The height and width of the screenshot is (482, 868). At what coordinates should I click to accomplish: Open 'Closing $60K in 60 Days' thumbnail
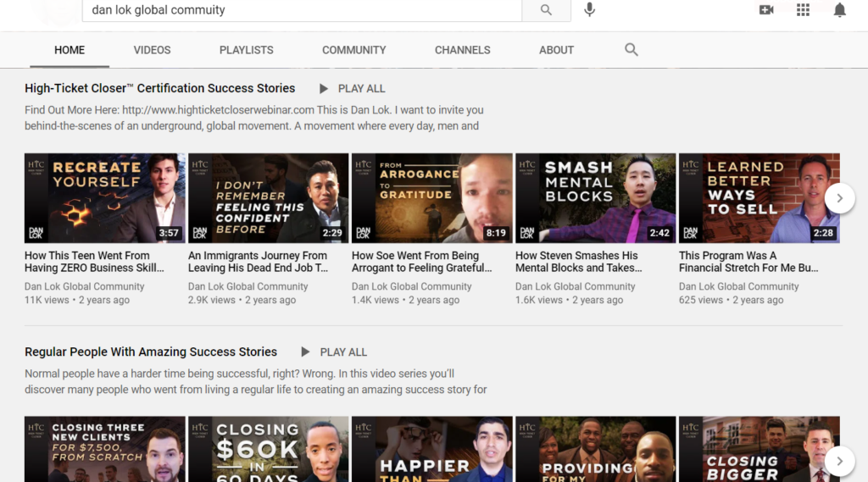click(269, 449)
